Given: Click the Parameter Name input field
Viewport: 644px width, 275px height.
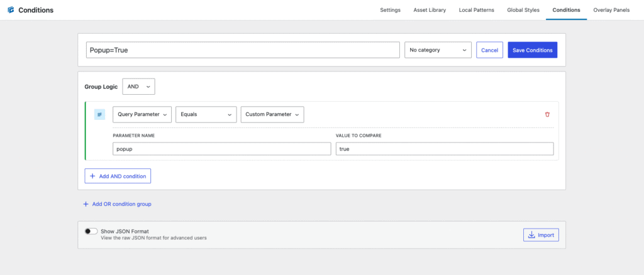Looking at the screenshot, I should pos(222,149).
